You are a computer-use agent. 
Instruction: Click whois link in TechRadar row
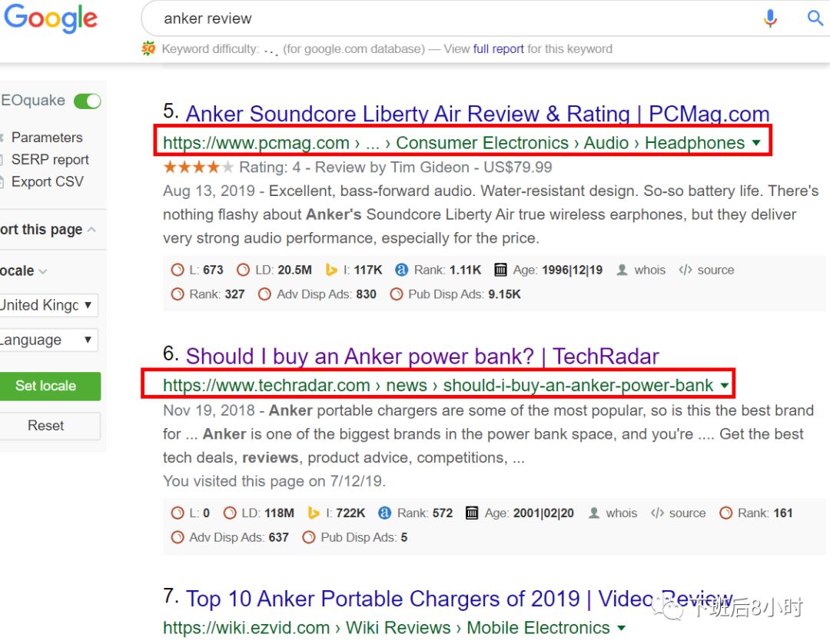click(622, 513)
